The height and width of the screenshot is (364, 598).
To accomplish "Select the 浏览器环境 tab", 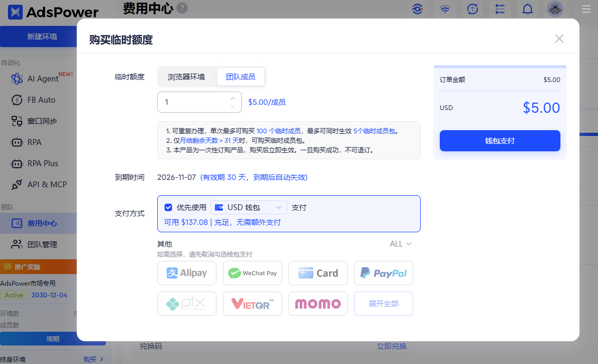I will (186, 77).
